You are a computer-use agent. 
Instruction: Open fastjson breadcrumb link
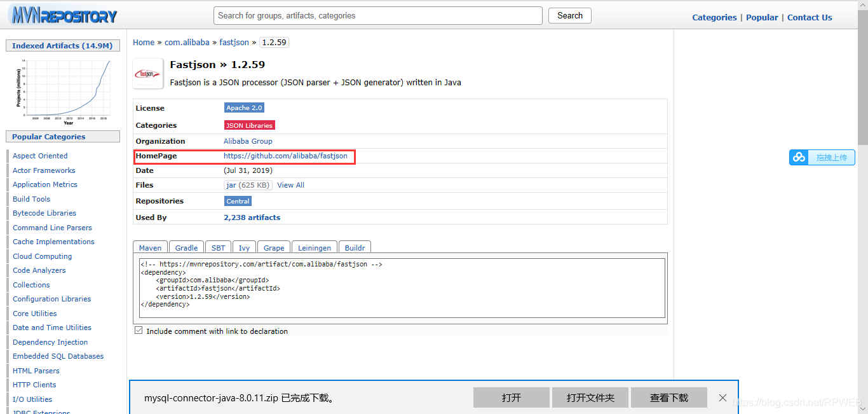click(234, 43)
